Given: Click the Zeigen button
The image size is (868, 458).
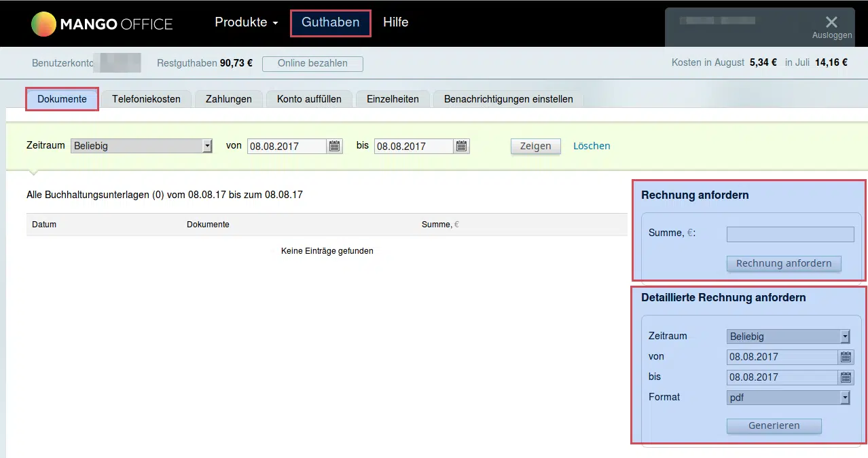Looking at the screenshot, I should 536,146.
